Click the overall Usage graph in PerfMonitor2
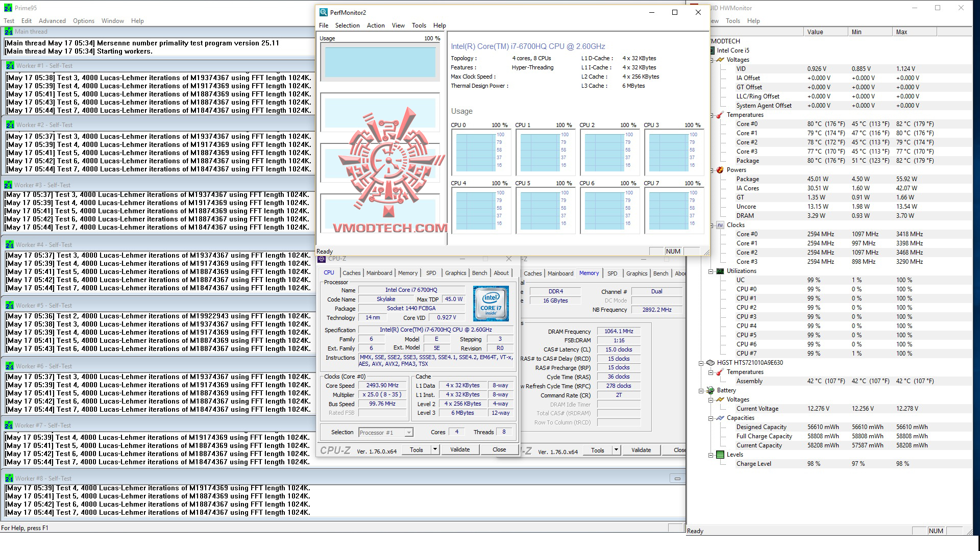 point(380,62)
